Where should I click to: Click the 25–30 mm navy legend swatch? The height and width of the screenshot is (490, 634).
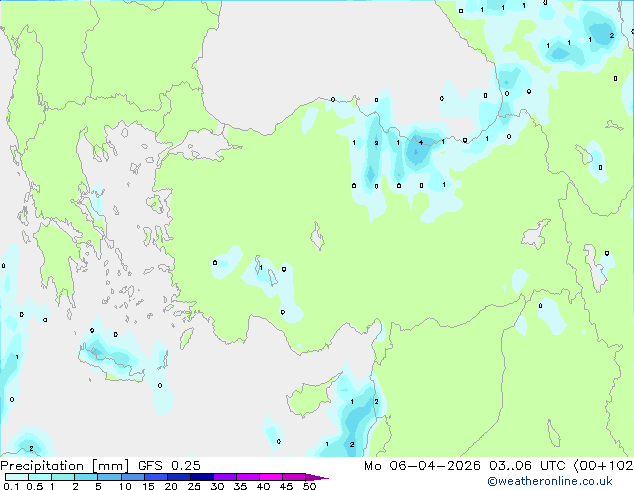202,477
